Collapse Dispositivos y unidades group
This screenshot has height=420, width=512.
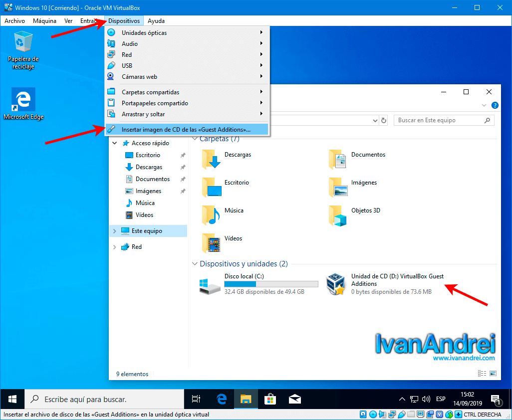point(195,264)
